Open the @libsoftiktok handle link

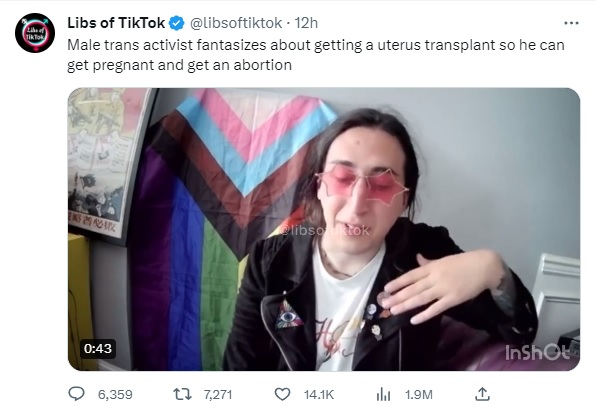coord(236,23)
